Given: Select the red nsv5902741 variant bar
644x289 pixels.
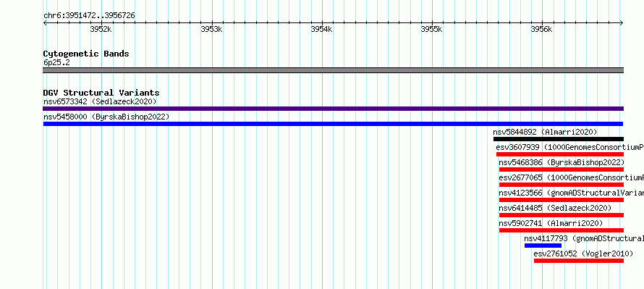Looking at the screenshot, I should 562,230.
